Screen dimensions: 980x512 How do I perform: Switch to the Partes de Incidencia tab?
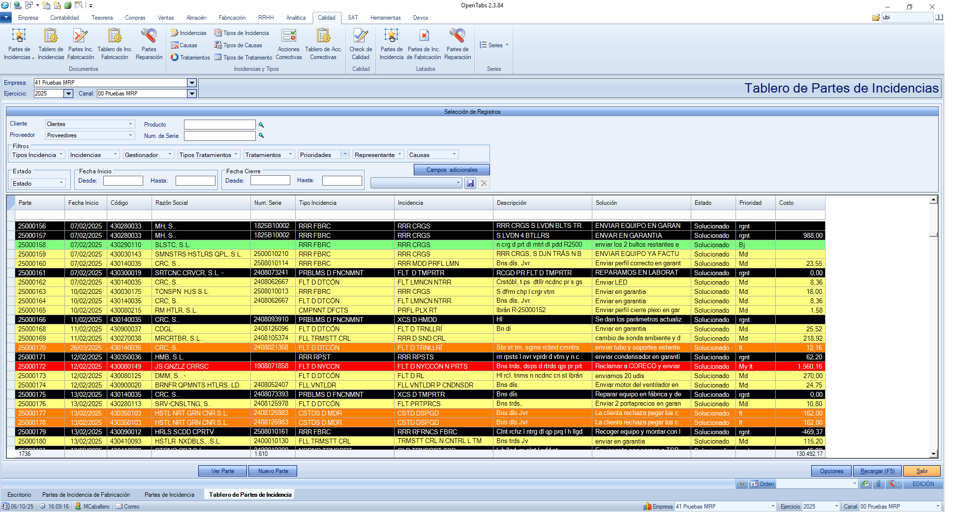169,495
